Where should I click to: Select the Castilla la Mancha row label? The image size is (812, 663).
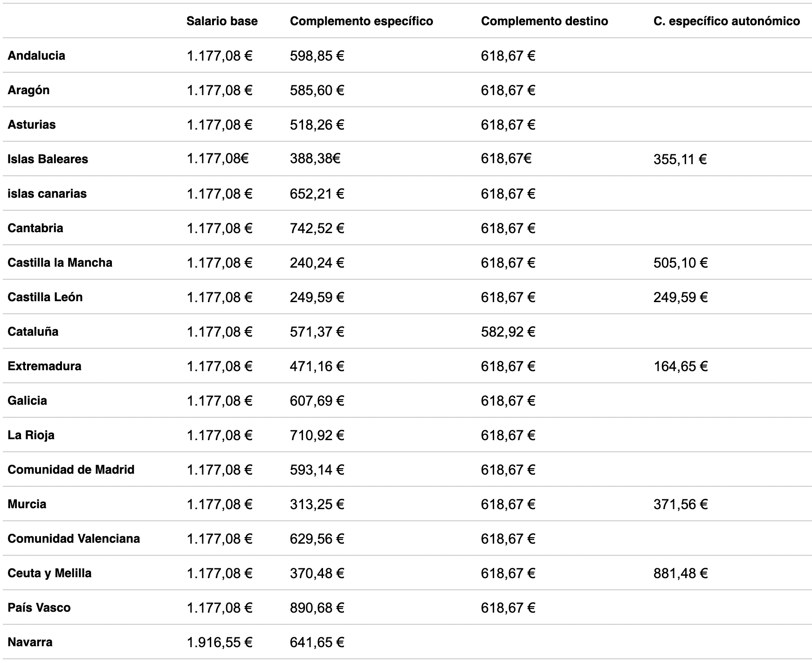[x=60, y=262]
